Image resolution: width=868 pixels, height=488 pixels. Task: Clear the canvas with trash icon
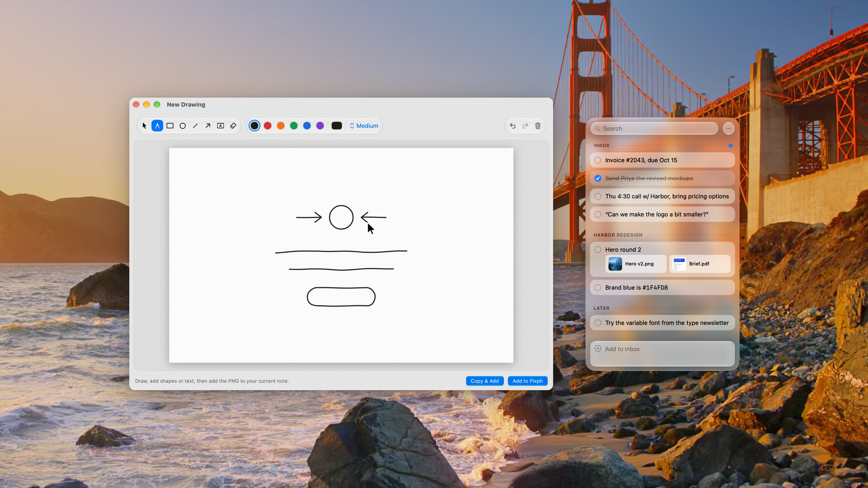(538, 126)
